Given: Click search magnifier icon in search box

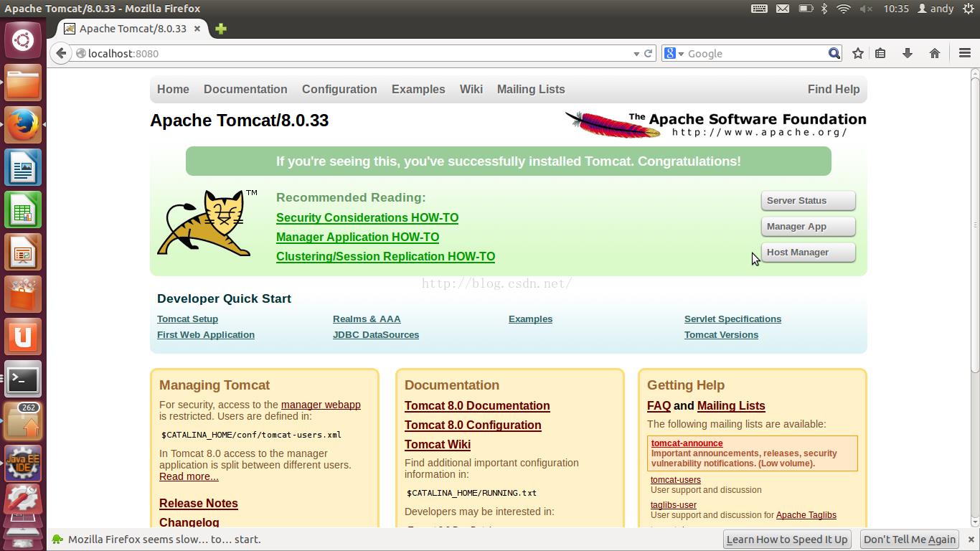Looking at the screenshot, I should tap(834, 53).
